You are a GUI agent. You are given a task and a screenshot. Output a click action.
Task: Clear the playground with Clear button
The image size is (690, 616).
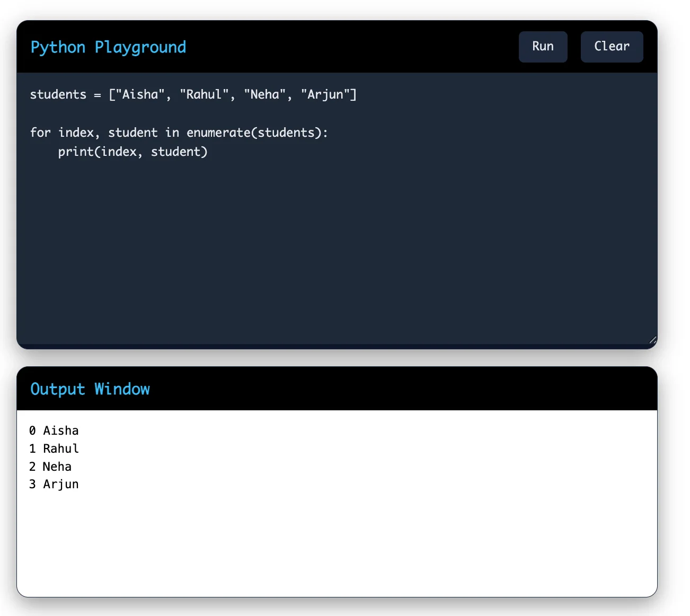pos(612,47)
